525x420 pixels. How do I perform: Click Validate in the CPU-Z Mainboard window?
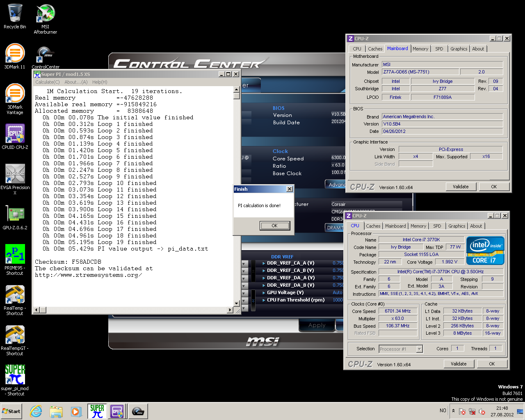[461, 187]
